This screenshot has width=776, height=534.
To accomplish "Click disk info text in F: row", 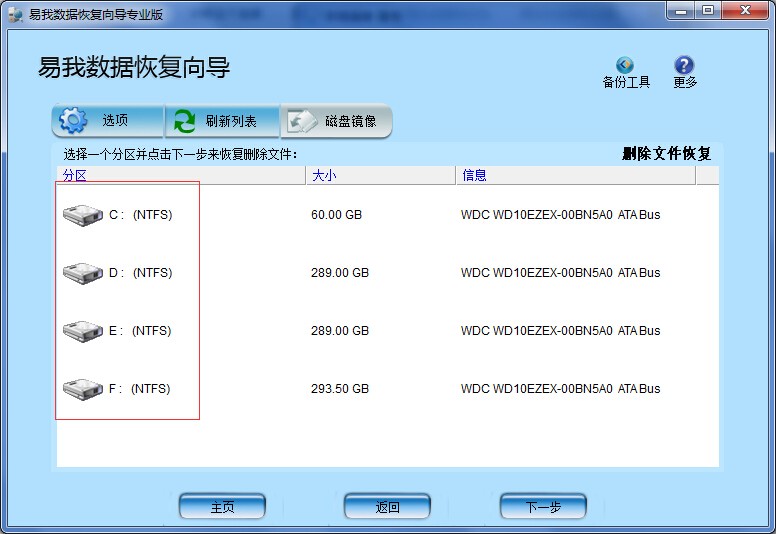I will [x=560, y=388].
